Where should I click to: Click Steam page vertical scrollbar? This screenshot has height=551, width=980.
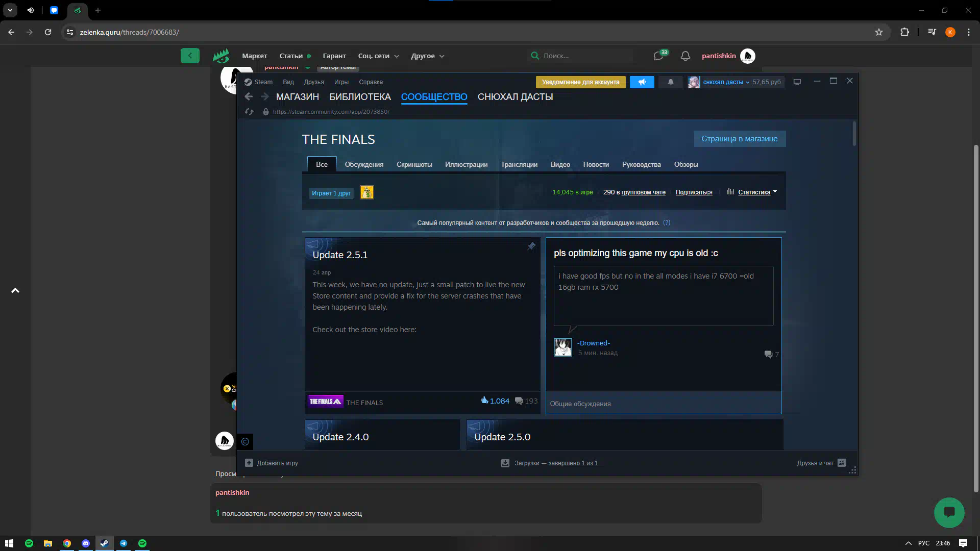pos(854,134)
